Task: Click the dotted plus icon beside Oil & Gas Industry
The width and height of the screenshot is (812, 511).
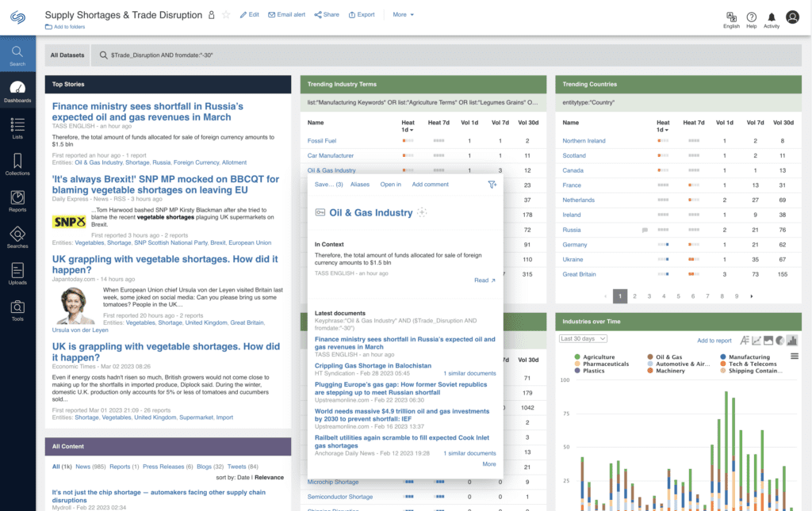Action: coord(422,212)
